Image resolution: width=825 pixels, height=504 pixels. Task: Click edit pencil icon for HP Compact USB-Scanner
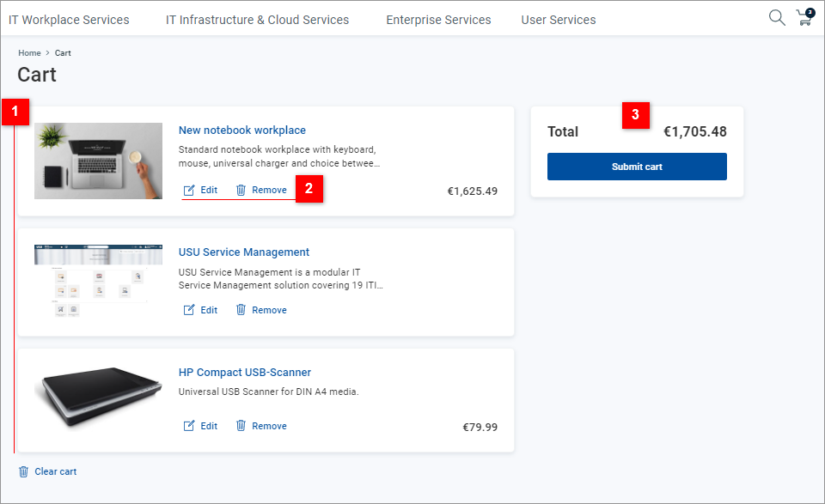pos(189,426)
